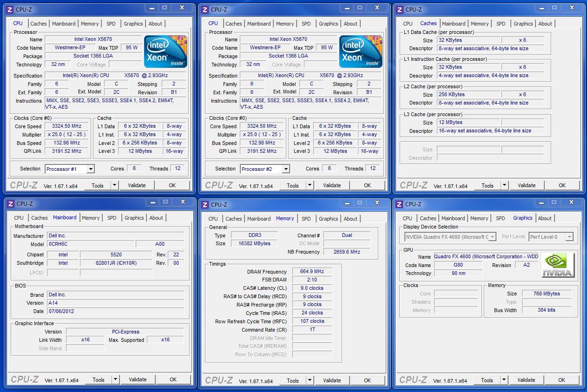Screen dimensions: 587x392
Task: Open Tools dropdown arrow in Caches window
Action: [x=504, y=185]
